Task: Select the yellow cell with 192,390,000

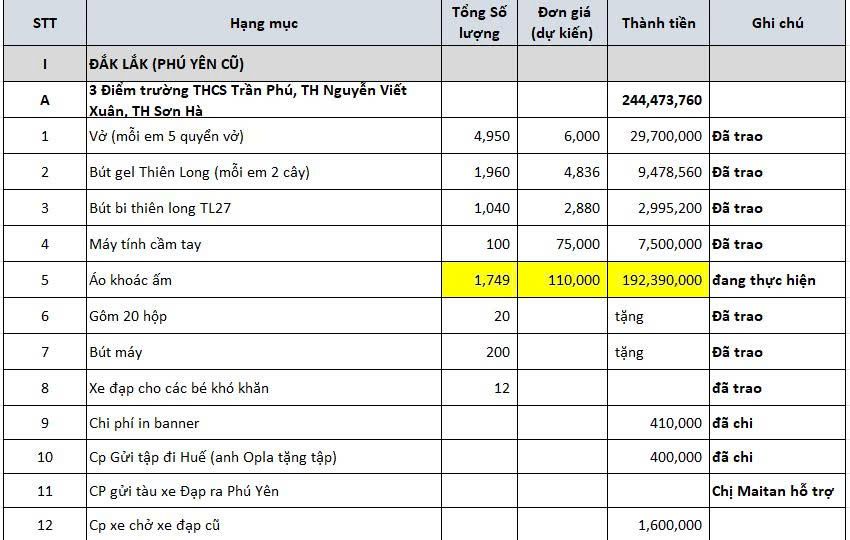Action: 658,280
